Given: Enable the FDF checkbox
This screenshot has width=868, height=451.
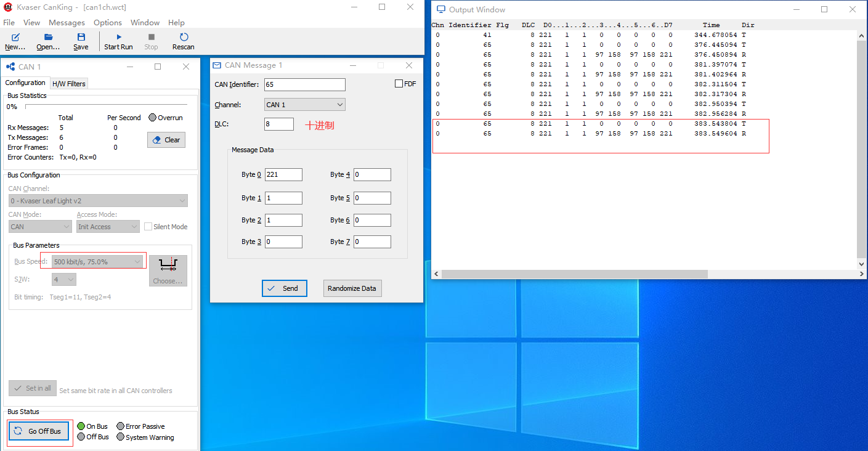Looking at the screenshot, I should [x=397, y=83].
